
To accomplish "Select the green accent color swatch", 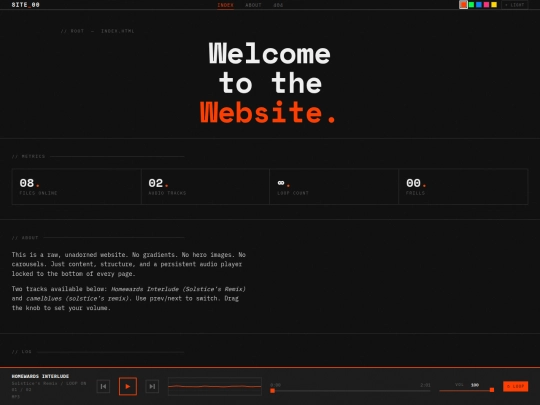I will coord(471,5).
